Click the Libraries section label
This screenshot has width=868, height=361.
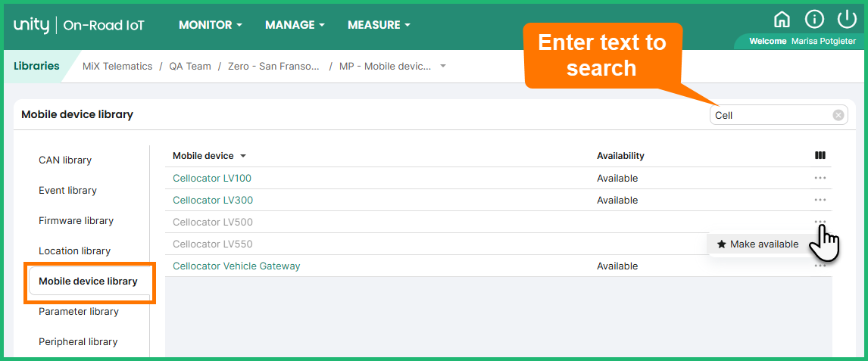pyautogui.click(x=36, y=67)
